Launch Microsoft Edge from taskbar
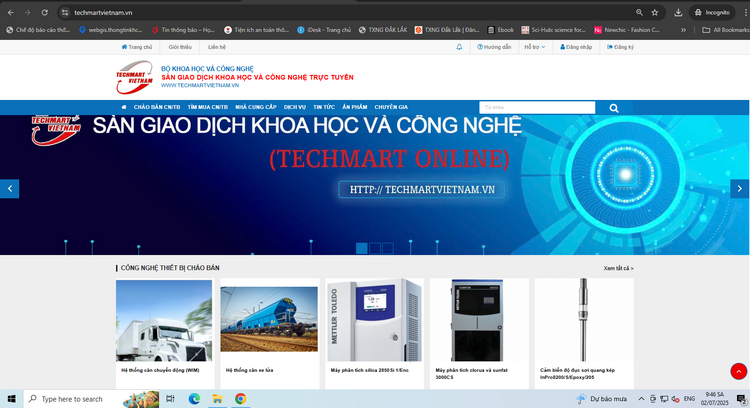The height and width of the screenshot is (408, 750). [x=194, y=398]
